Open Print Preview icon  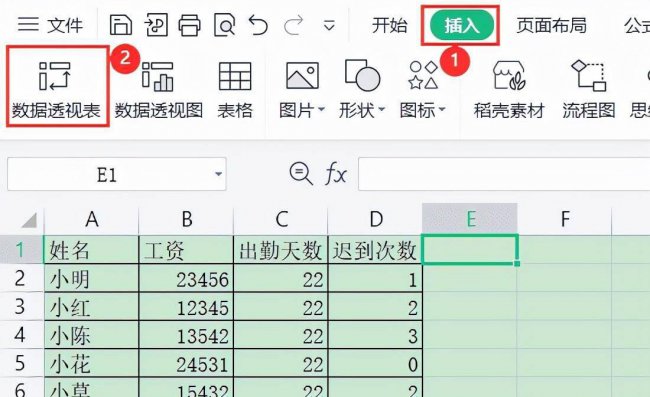(x=224, y=25)
